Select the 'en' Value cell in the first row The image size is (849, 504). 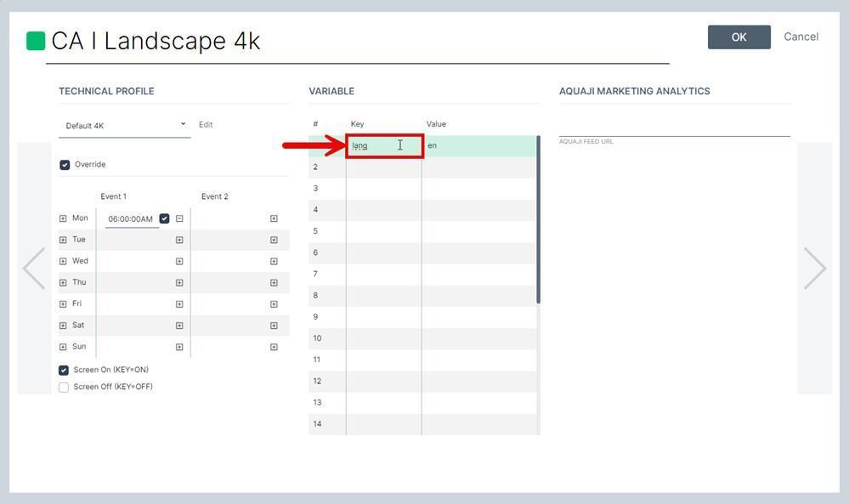[478, 145]
